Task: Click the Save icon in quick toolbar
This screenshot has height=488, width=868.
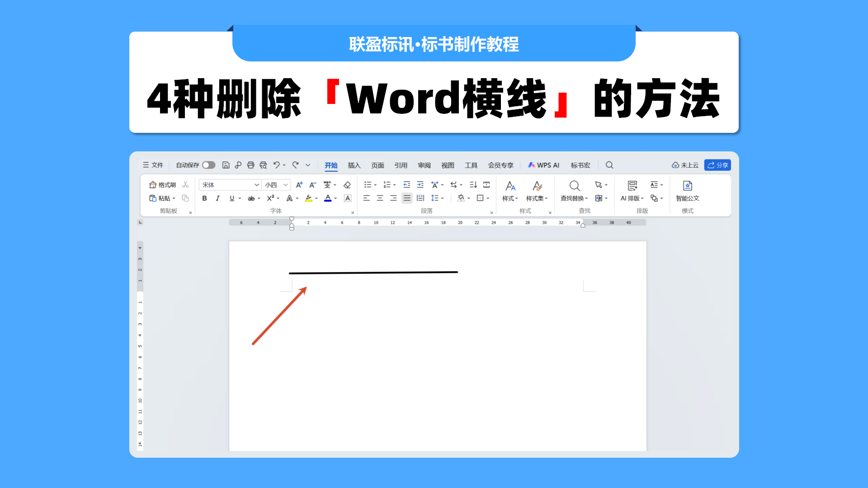Action: (x=226, y=165)
